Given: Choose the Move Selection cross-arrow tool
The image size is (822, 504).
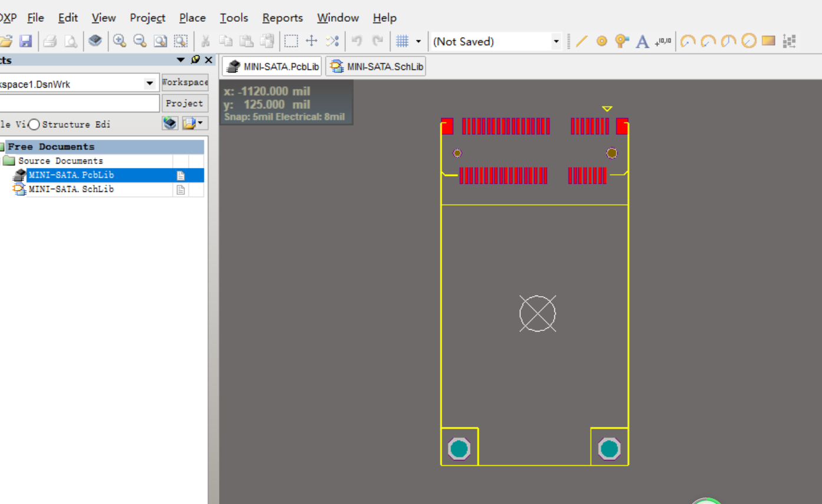Looking at the screenshot, I should [312, 41].
